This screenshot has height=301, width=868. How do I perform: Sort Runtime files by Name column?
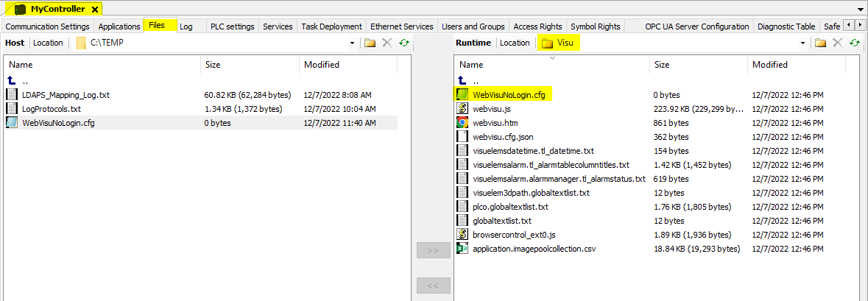pos(552,64)
